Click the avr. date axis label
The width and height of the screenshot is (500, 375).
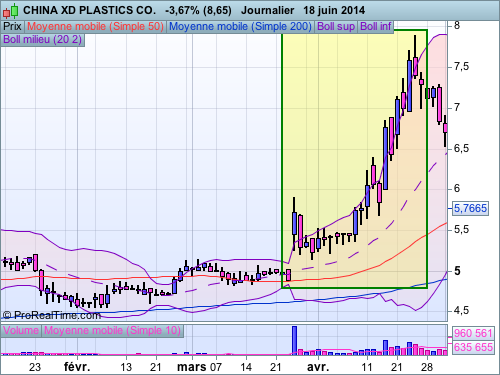pos(318,367)
